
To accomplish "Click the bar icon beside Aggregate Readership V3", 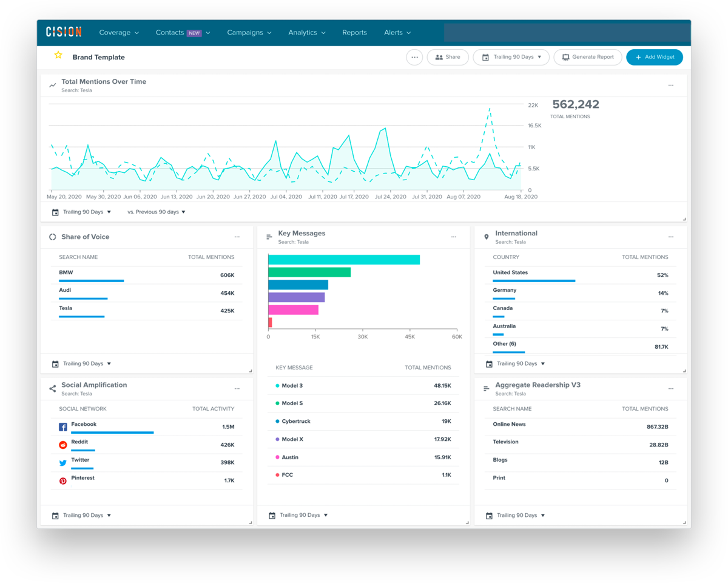I will [487, 389].
